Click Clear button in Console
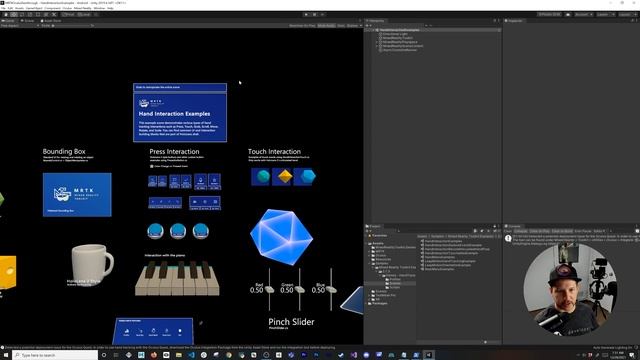Viewport: 640px width, 360px height. [x=508, y=231]
